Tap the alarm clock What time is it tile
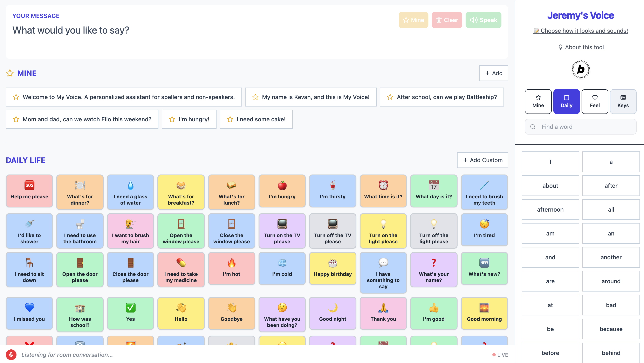 tap(383, 191)
